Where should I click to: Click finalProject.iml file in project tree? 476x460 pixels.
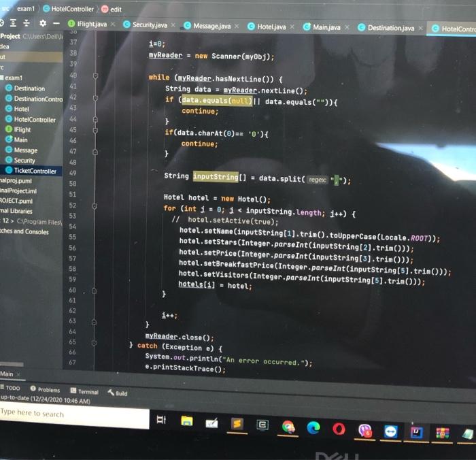pyautogui.click(x=18, y=191)
